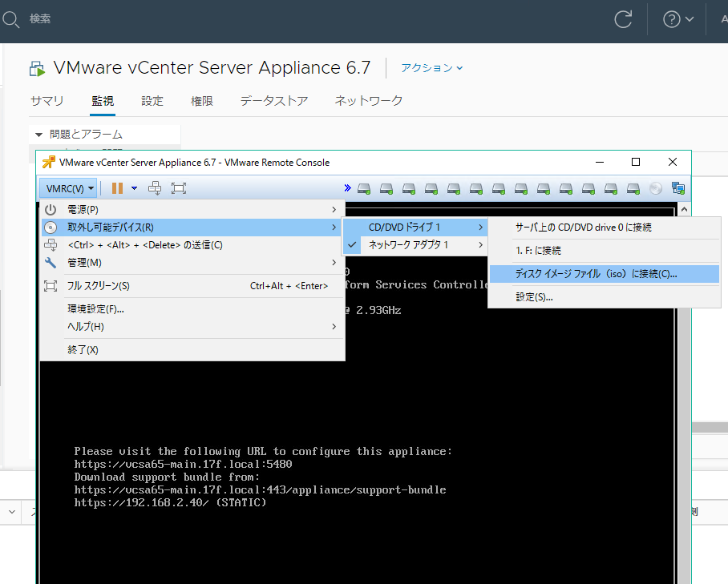Choose 終了(X) to exit
728x584 pixels.
(192, 350)
